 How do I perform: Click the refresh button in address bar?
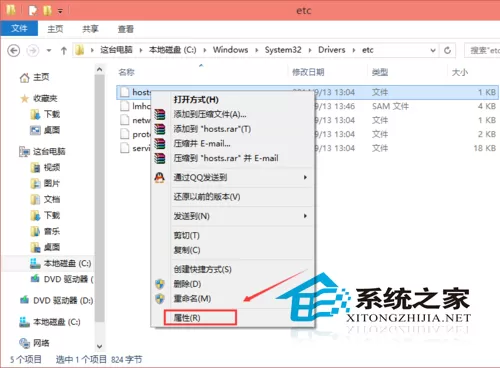(x=447, y=50)
